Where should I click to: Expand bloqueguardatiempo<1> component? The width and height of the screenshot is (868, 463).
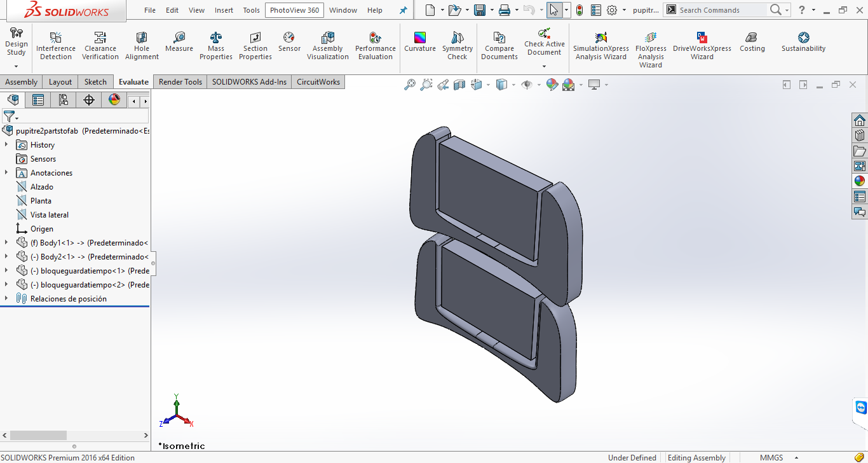(x=6, y=271)
